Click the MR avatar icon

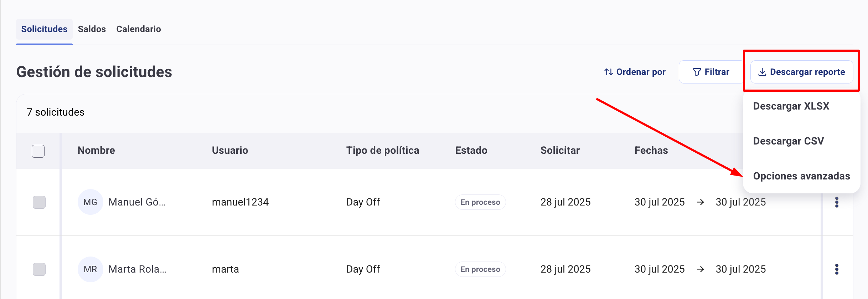[90, 269]
